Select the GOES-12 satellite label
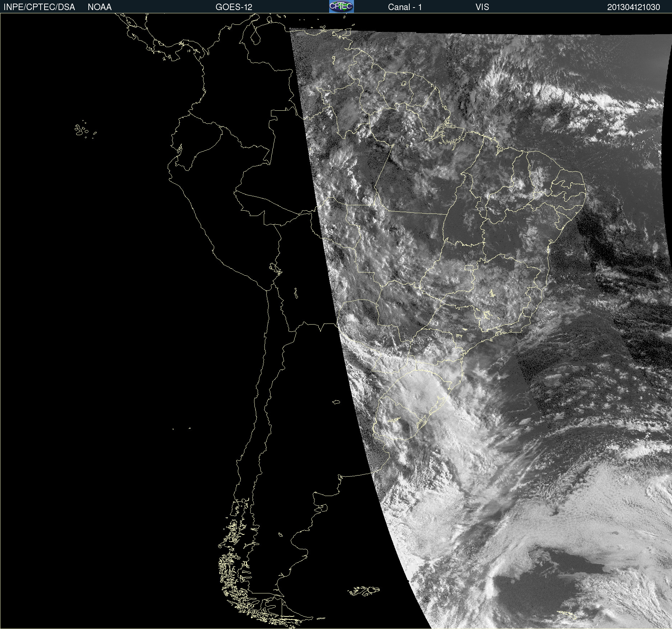 [x=234, y=7]
